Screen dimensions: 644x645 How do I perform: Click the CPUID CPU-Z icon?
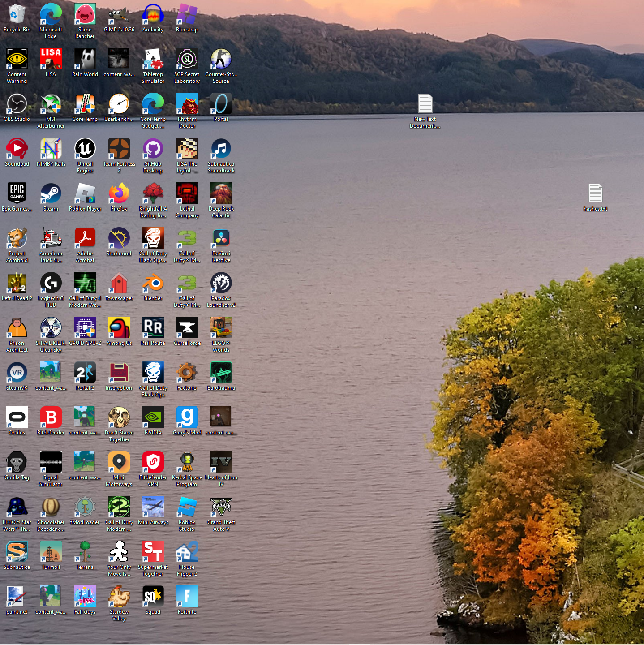[x=85, y=328]
